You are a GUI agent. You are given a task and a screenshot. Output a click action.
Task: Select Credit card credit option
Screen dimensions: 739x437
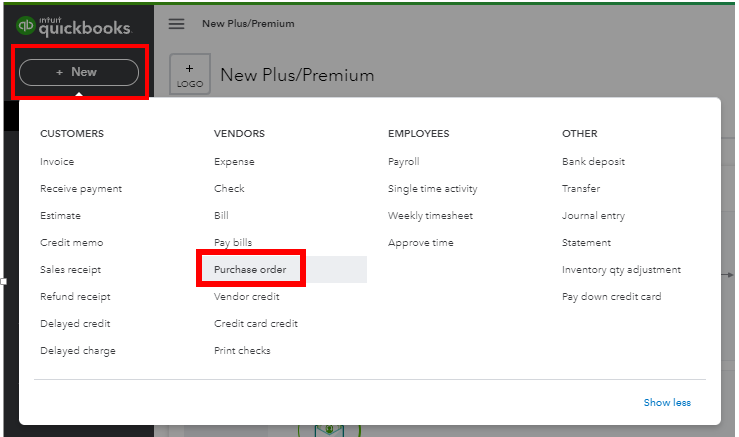point(256,323)
